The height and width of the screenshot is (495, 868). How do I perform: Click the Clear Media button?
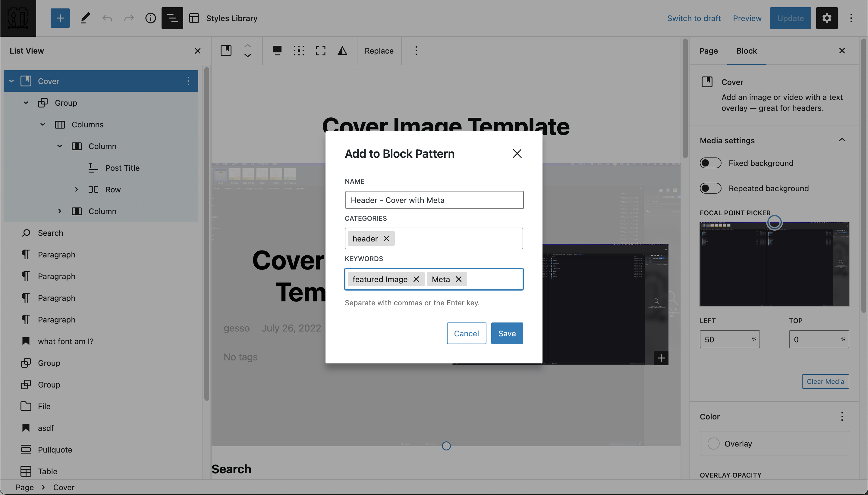[825, 381]
